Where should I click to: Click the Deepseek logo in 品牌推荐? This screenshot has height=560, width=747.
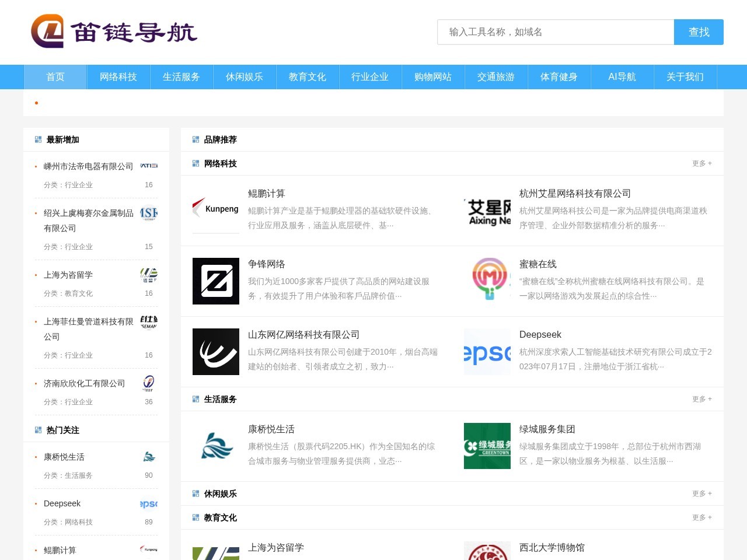487,352
